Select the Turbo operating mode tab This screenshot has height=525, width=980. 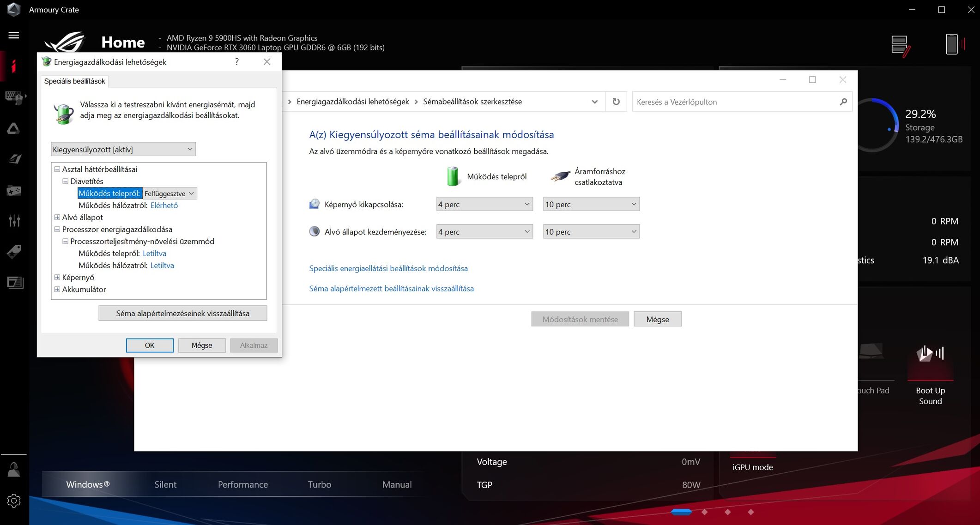point(320,484)
